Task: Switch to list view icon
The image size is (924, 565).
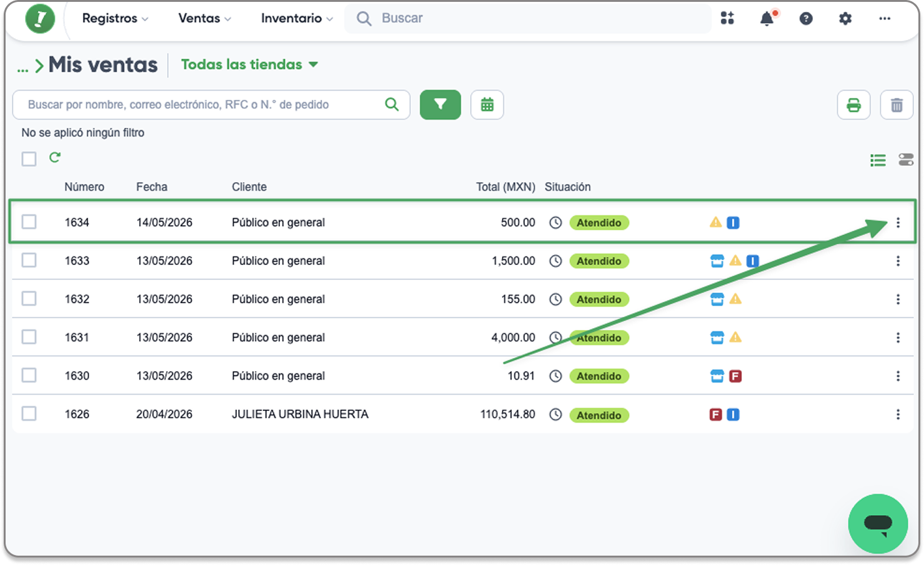Action: click(878, 160)
